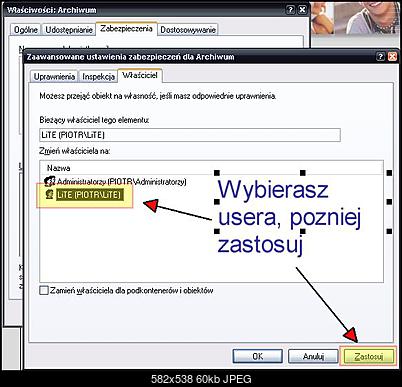Image resolution: width=402 pixels, height=387 pixels.
Task: Select Administratorzy (PIOTR\Administratorzy) in owner list
Action: click(x=122, y=182)
